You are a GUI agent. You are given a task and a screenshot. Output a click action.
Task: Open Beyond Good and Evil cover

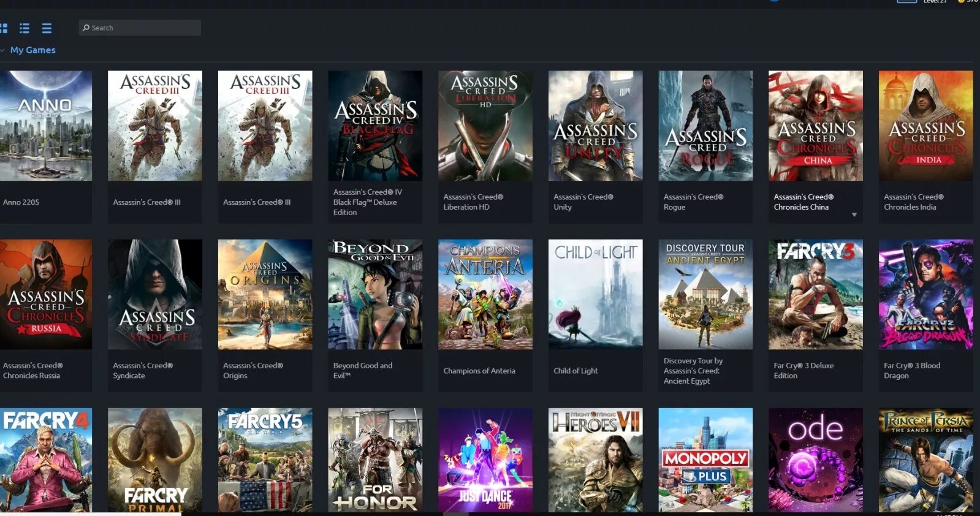click(375, 294)
